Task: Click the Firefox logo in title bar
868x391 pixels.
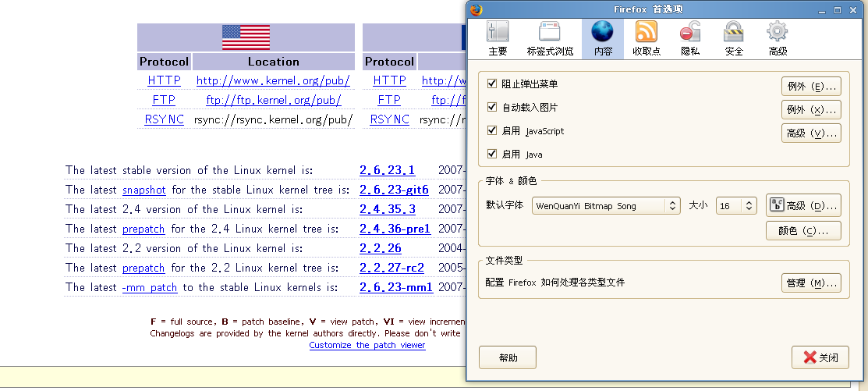Action: pos(477,10)
